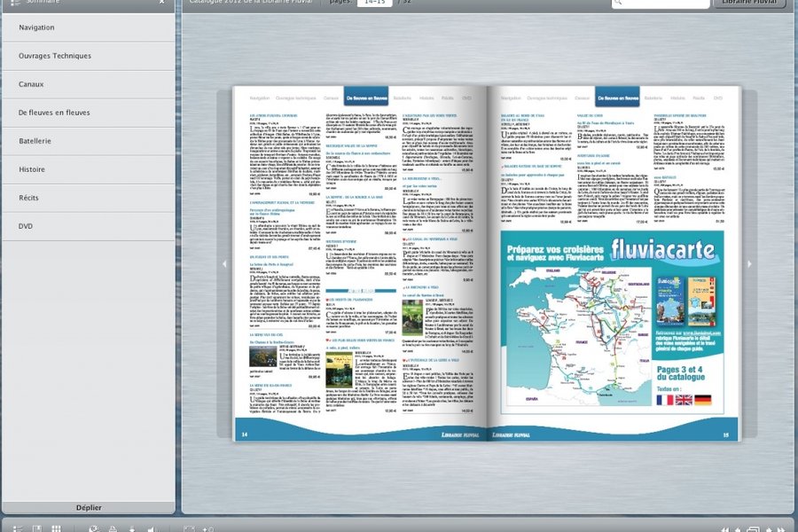Click the print icon in bottom toolbar
Image resolution: width=798 pixels, height=532 pixels.
click(113, 528)
